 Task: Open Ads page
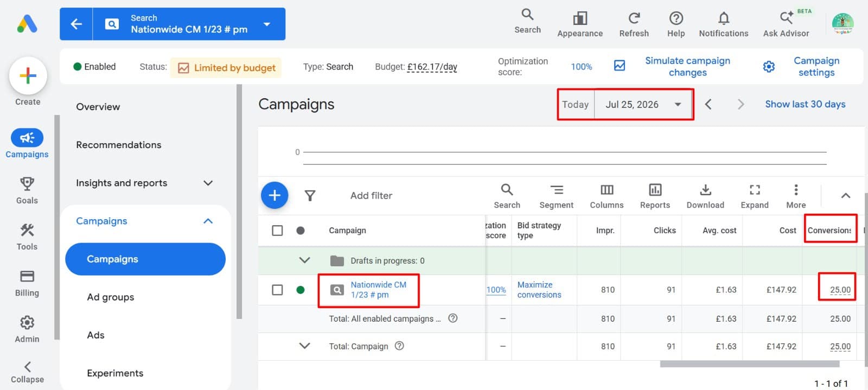pyautogui.click(x=95, y=335)
